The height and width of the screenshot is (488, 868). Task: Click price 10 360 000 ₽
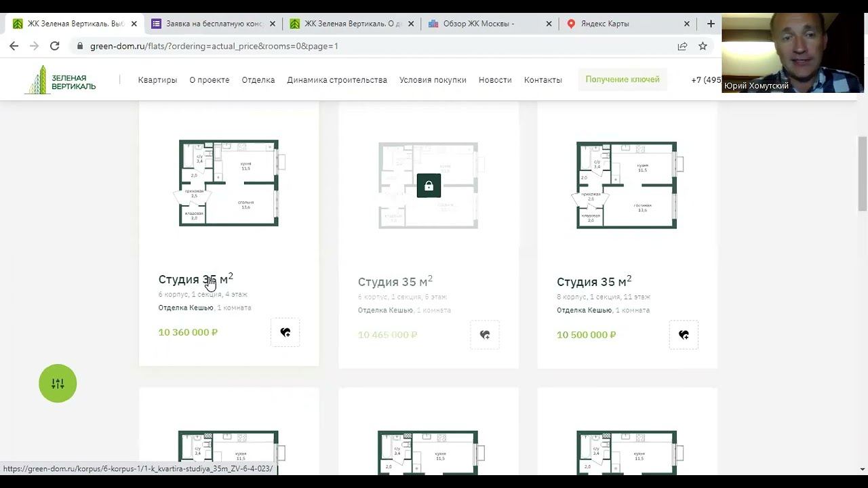point(188,332)
